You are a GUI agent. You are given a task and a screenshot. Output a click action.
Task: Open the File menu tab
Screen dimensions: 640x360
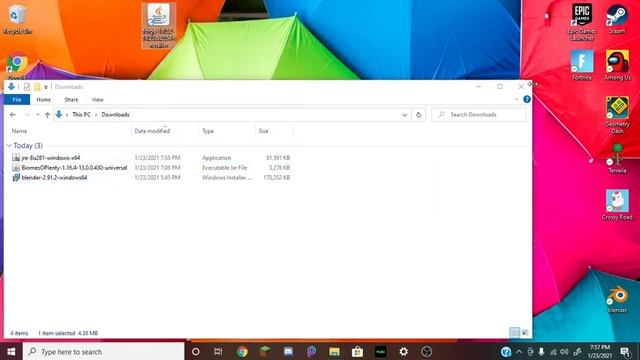click(17, 100)
